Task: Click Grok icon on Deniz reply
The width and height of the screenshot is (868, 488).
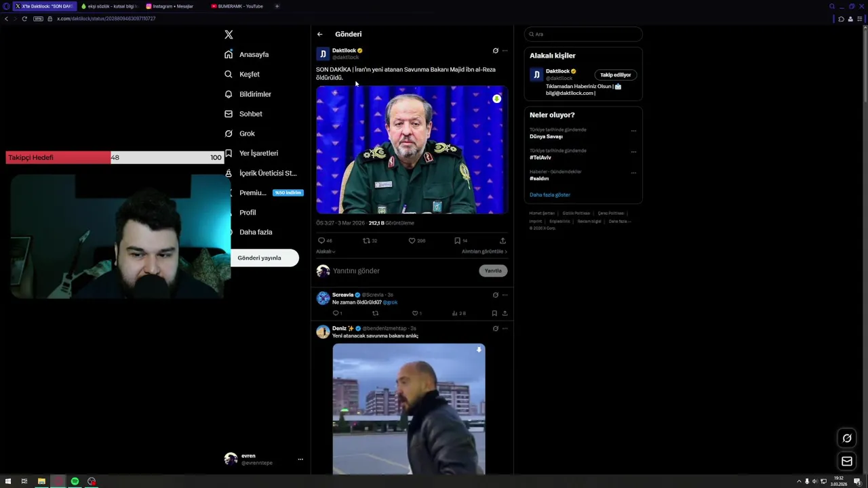Action: tap(495, 329)
